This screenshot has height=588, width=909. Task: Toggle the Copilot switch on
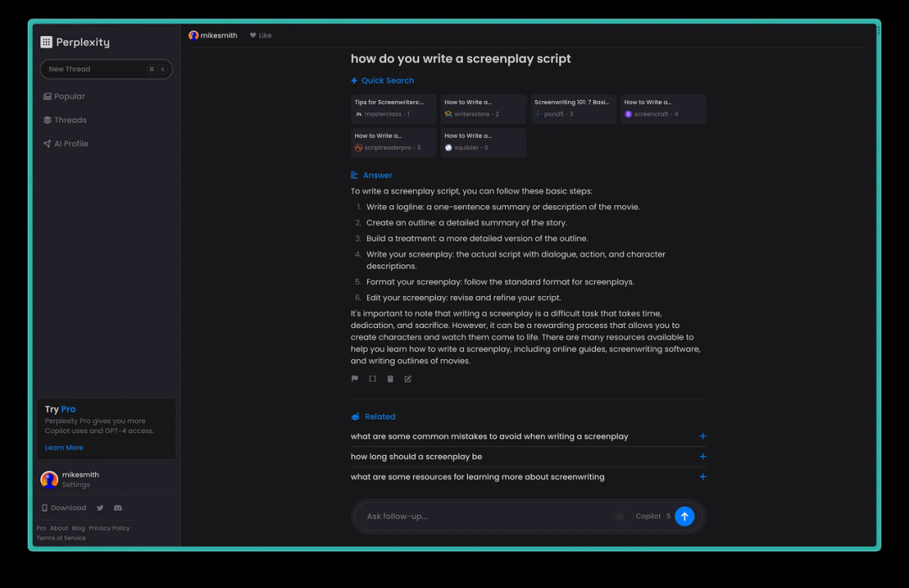coord(622,516)
